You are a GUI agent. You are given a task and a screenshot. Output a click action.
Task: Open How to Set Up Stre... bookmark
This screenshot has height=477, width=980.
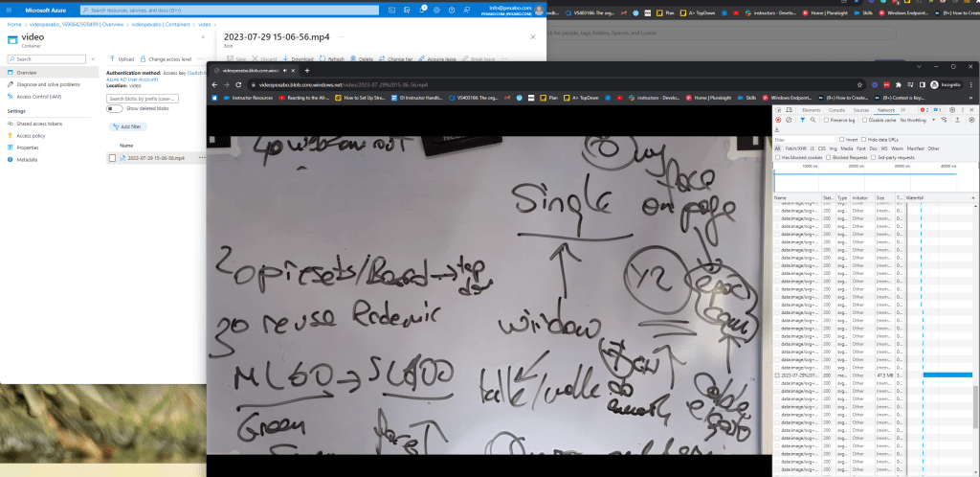(x=361, y=98)
